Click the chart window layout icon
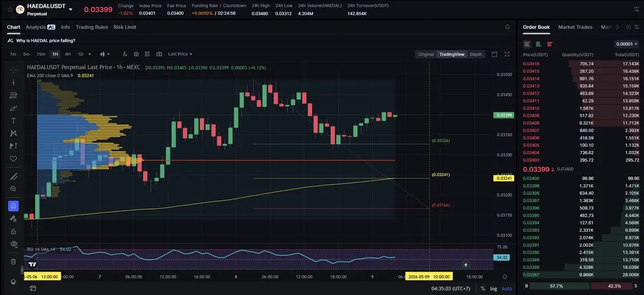The image size is (644, 295). pyautogui.click(x=494, y=54)
